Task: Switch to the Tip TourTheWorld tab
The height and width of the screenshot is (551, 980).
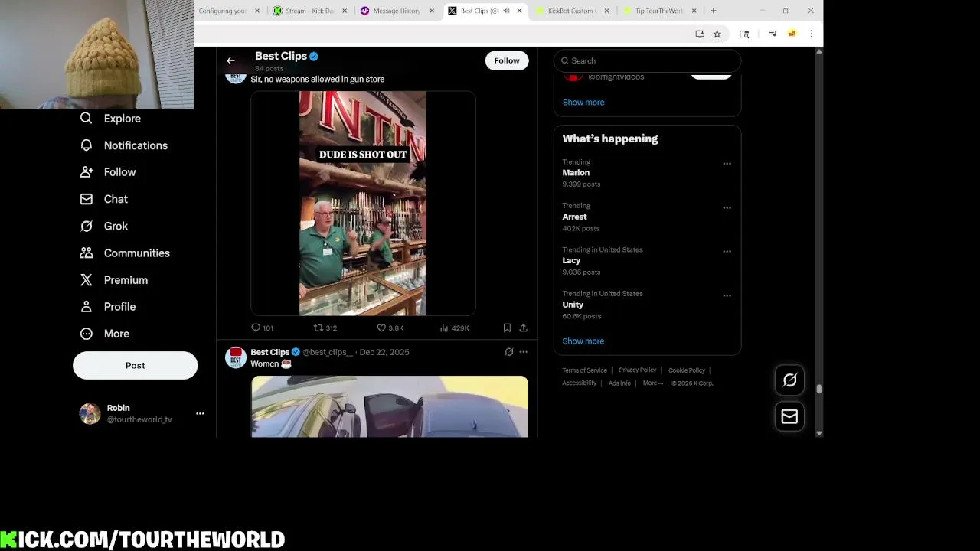Action: point(659,11)
